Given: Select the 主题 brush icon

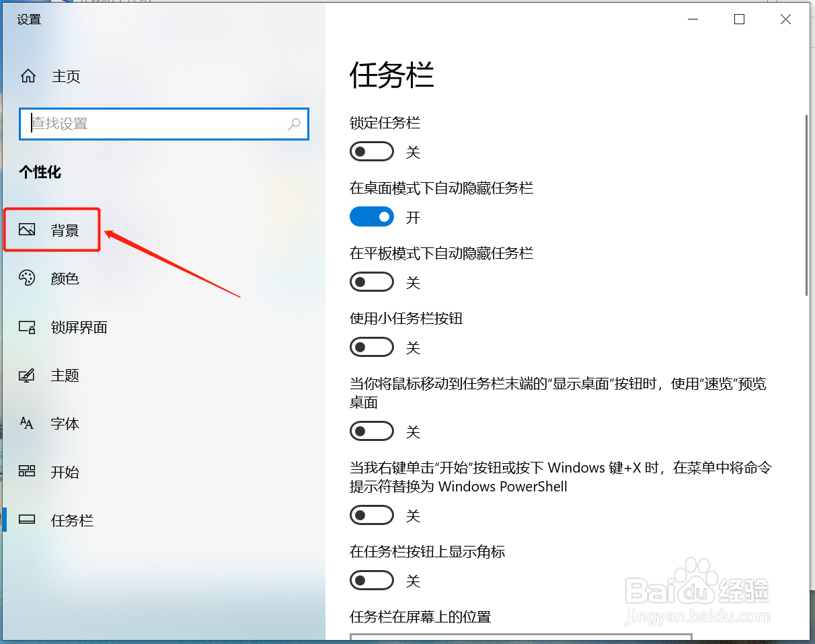Looking at the screenshot, I should click(27, 376).
